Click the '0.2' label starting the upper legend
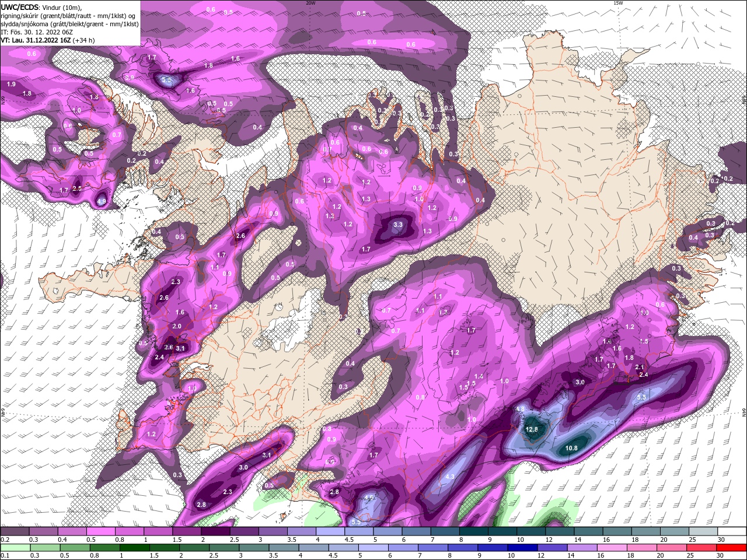Image resolution: width=747 pixels, height=560 pixels. coord(4,540)
